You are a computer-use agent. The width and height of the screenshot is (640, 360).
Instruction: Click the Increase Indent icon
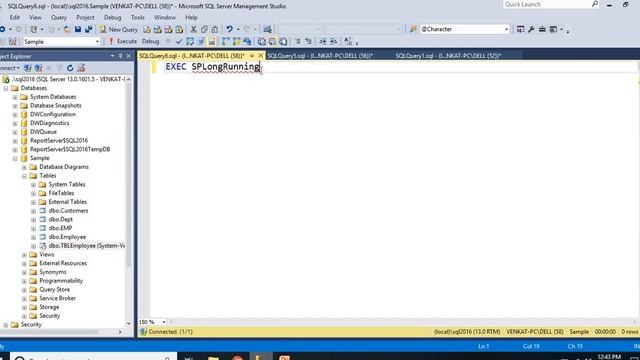click(333, 41)
